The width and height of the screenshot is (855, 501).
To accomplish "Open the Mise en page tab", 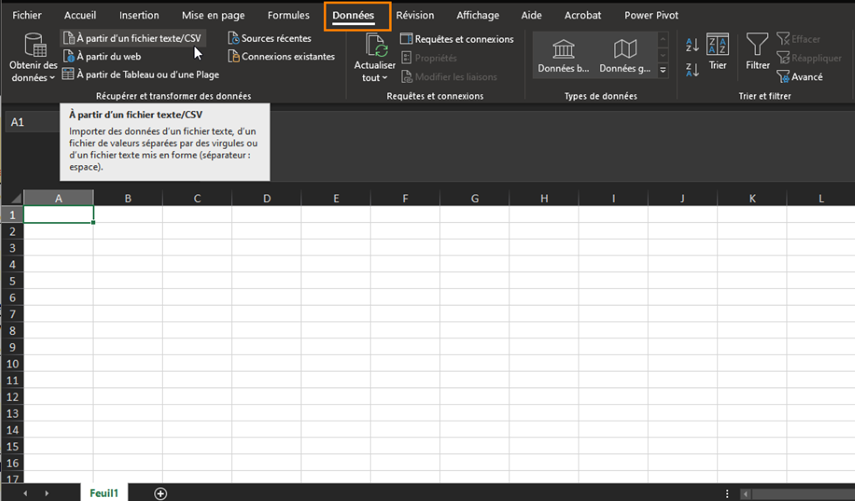I will point(213,15).
